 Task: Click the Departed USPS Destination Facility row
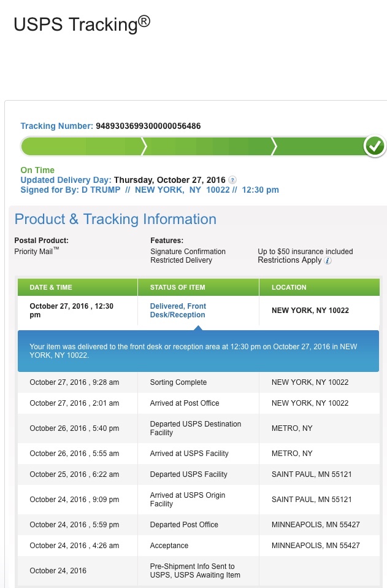198,428
